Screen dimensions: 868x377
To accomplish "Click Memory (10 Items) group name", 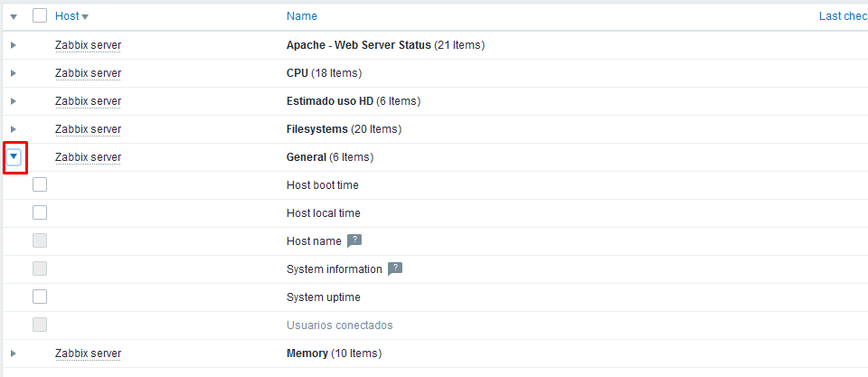I will click(334, 353).
